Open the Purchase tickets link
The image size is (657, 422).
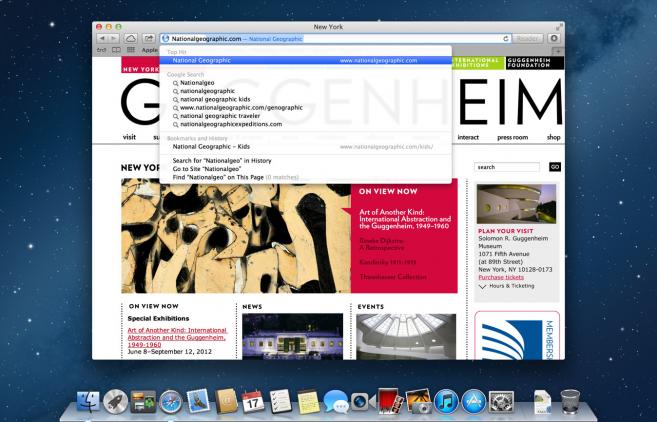pyautogui.click(x=501, y=277)
